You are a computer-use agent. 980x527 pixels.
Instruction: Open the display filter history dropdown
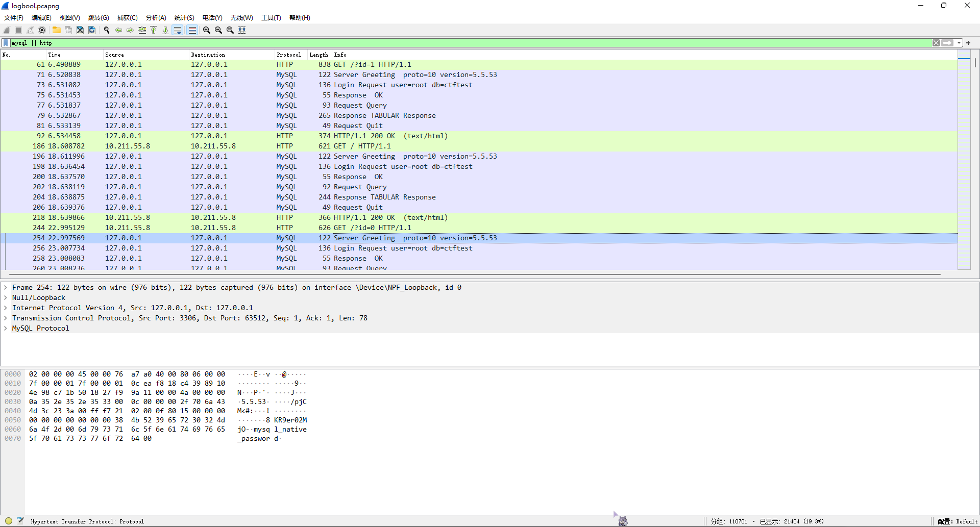click(959, 43)
